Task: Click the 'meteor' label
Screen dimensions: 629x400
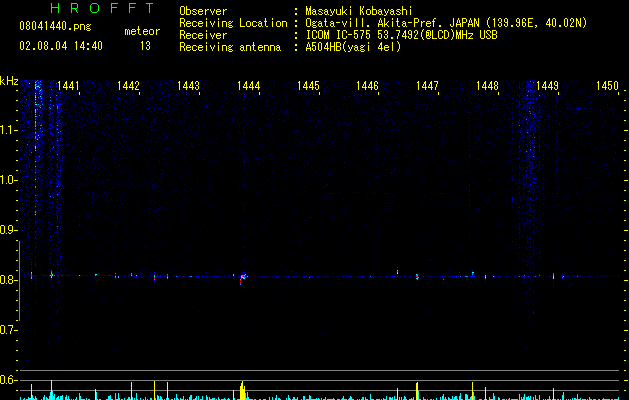Action: coord(142,31)
